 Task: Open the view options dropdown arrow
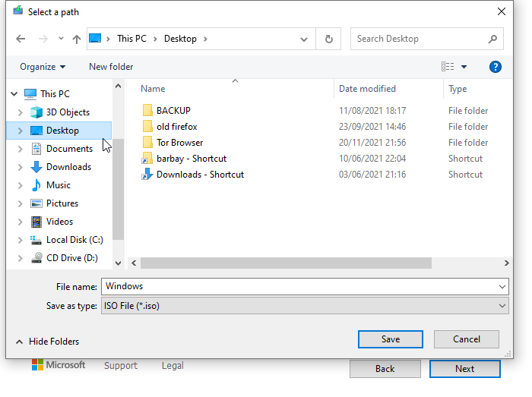tap(464, 67)
